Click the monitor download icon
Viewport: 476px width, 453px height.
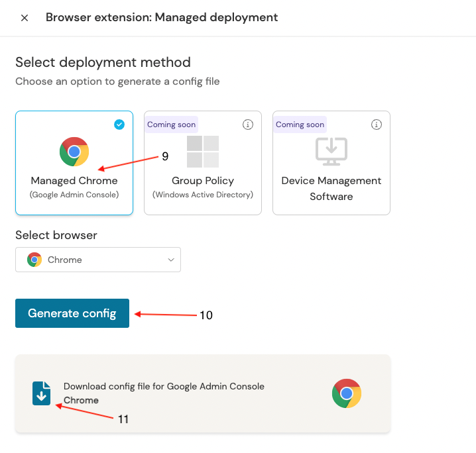(331, 151)
